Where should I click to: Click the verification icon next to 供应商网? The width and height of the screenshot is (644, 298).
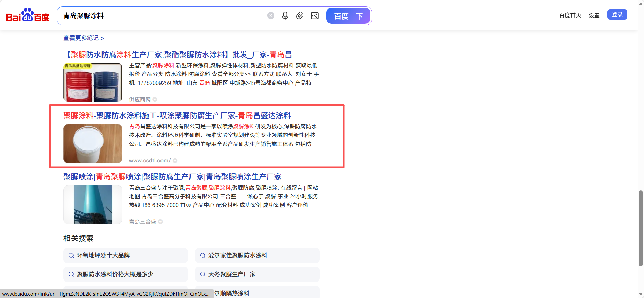coord(155,99)
